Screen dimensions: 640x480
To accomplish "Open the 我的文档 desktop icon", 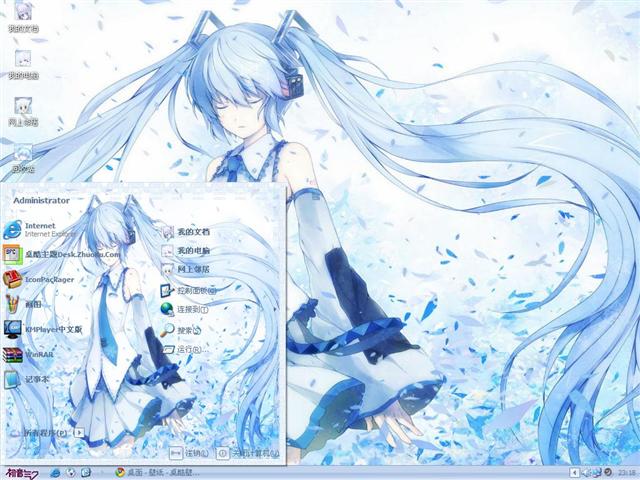I will coord(23,16).
